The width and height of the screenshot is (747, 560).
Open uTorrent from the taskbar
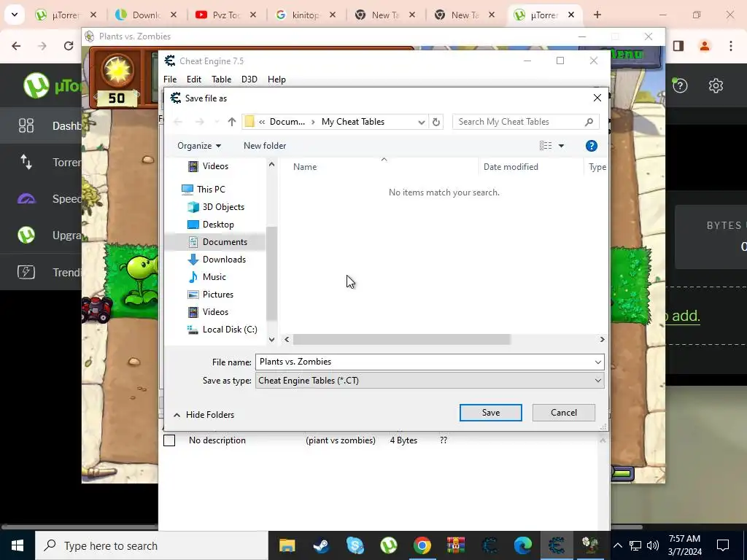pyautogui.click(x=389, y=545)
